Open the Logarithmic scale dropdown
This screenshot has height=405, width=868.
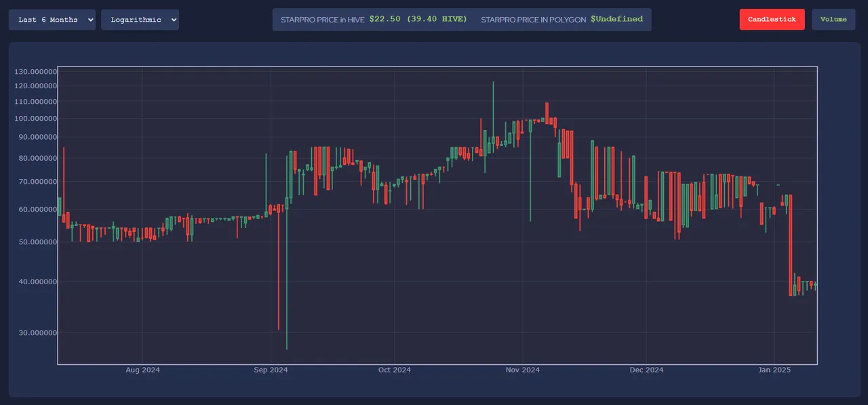point(140,20)
